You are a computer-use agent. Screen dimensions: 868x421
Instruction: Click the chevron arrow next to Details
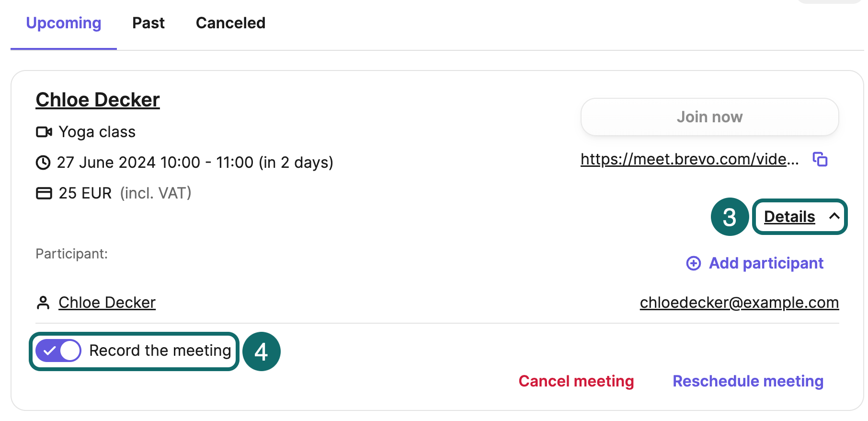click(834, 216)
